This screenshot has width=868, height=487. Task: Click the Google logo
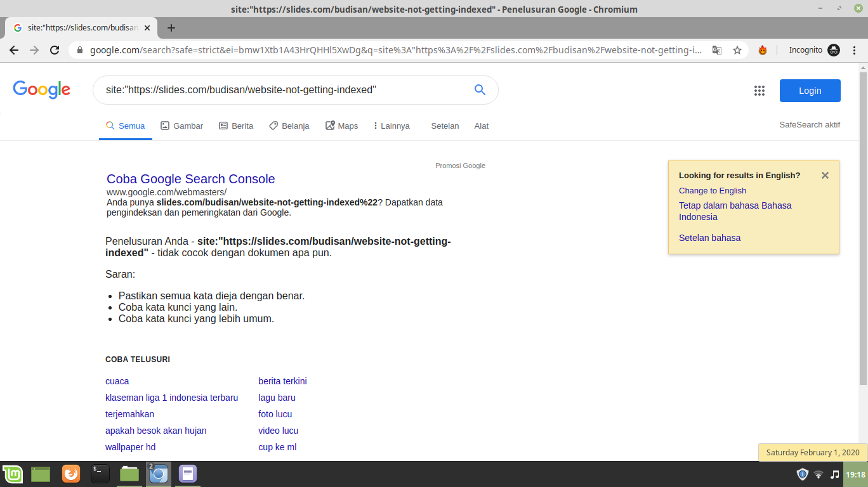[42, 89]
